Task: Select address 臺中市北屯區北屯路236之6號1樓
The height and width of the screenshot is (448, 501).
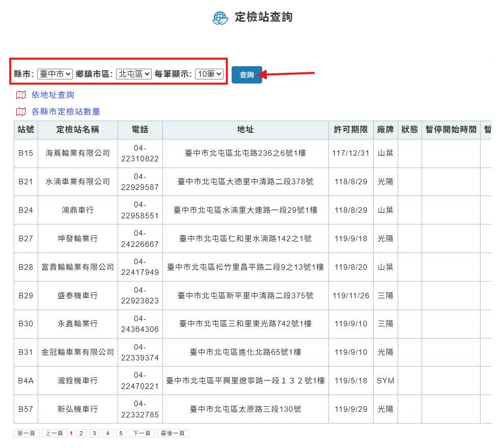Action: 245,153
